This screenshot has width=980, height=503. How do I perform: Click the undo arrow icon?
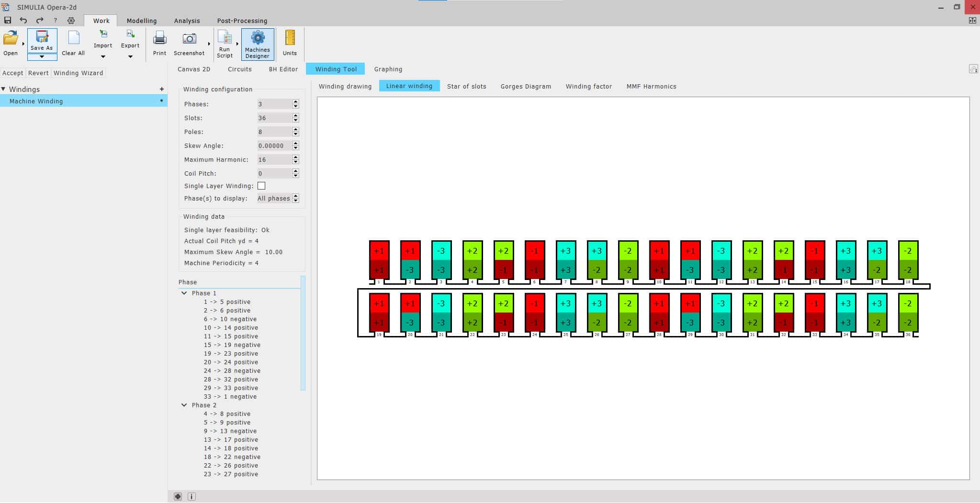(x=23, y=20)
